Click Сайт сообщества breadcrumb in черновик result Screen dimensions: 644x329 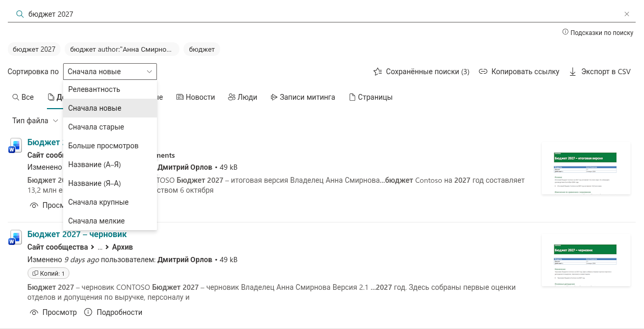57,247
